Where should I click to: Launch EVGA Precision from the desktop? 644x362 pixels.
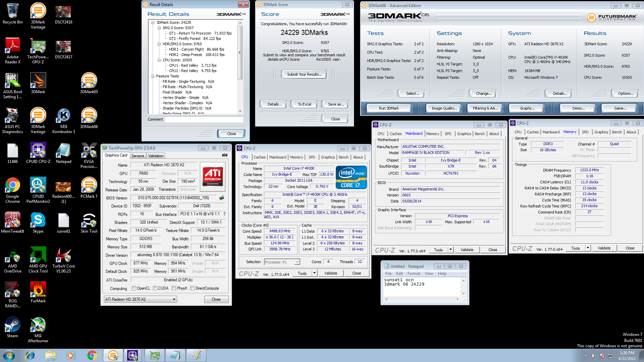(89, 156)
